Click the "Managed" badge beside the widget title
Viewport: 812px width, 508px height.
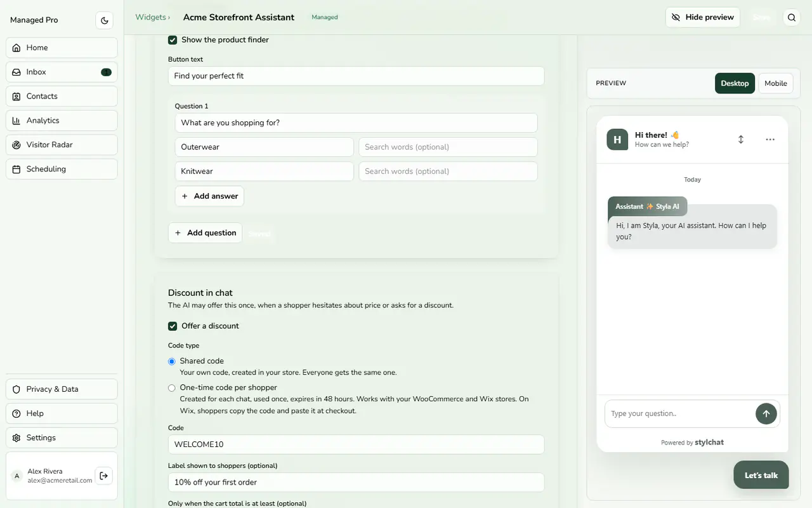pyautogui.click(x=325, y=17)
